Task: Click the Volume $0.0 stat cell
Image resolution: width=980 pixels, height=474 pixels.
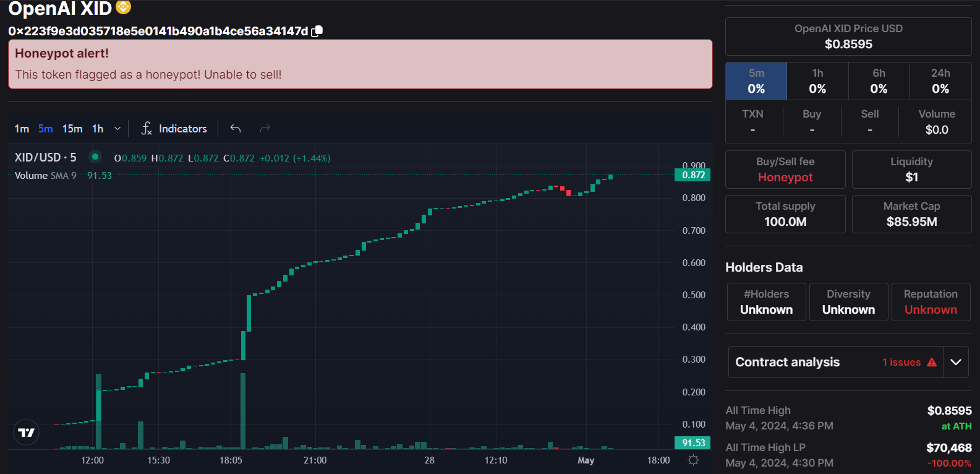Action: [x=937, y=122]
